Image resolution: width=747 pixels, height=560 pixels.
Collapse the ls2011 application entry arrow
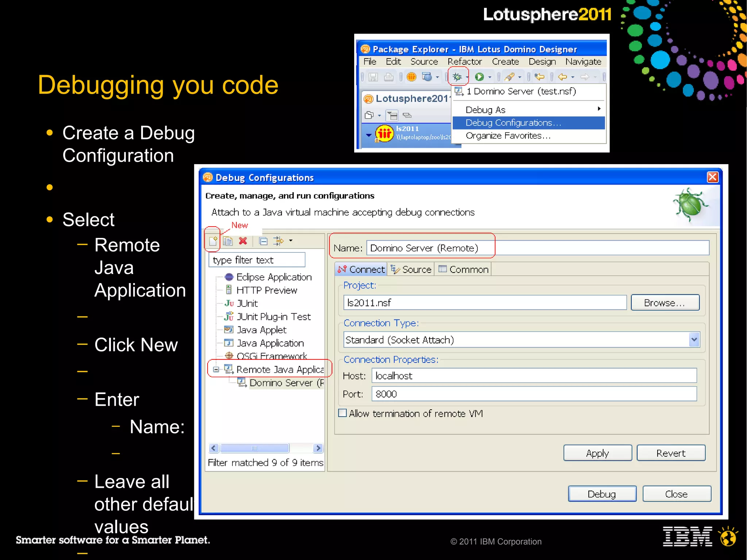pyautogui.click(x=369, y=135)
